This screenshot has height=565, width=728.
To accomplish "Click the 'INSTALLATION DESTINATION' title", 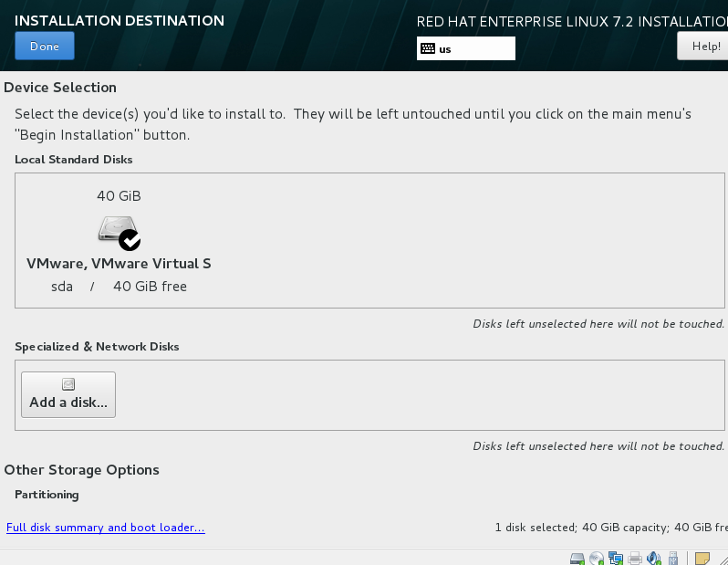I will pyautogui.click(x=120, y=20).
